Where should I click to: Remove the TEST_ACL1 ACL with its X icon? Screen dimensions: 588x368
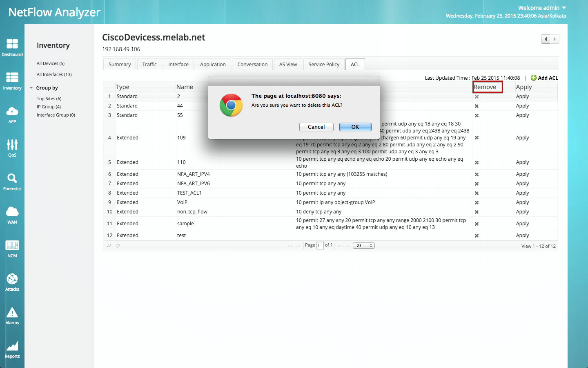click(x=477, y=193)
